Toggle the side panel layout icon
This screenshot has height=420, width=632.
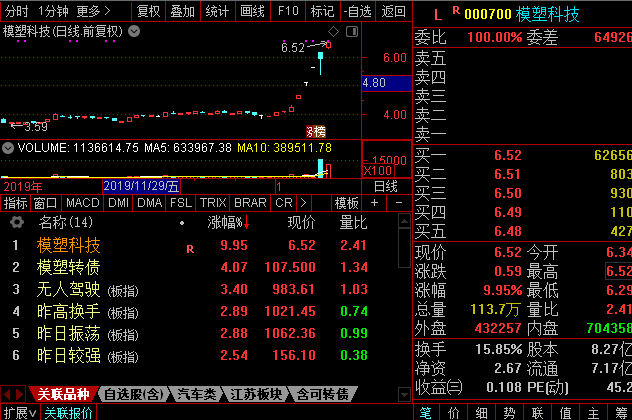[x=352, y=31]
